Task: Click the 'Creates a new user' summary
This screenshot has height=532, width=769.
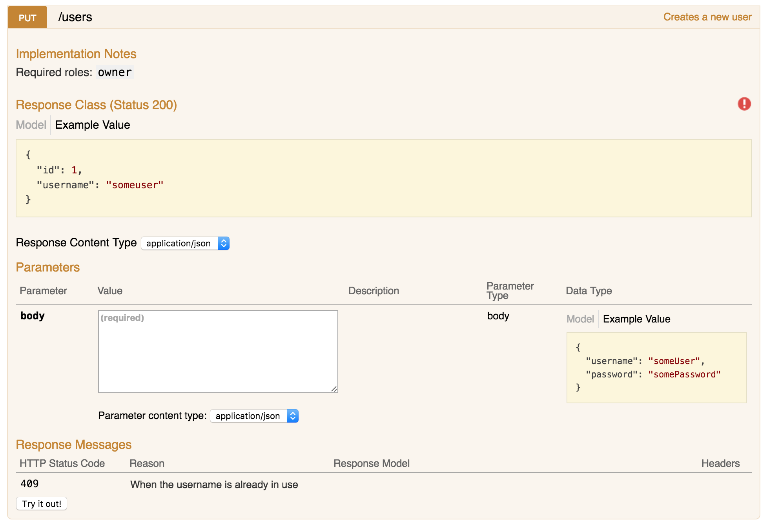Action: coord(707,17)
